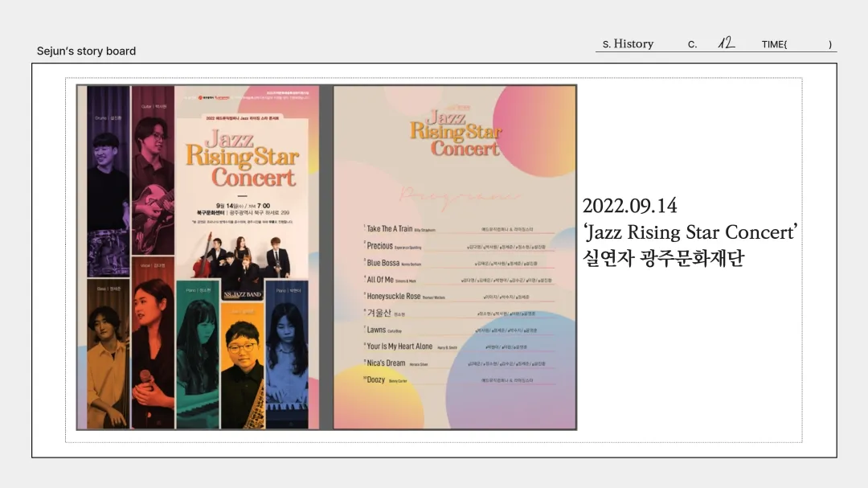Click the "Honeysuckle Rose" program row
Screen dimensions: 868x488
pos(460,297)
